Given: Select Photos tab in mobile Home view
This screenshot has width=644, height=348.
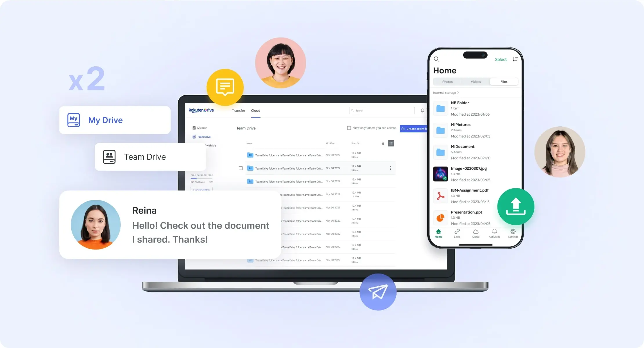Looking at the screenshot, I should pos(448,81).
